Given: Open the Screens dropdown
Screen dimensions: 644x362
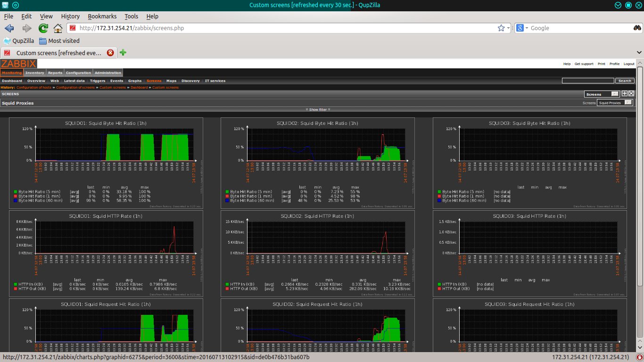Looking at the screenshot, I should pyautogui.click(x=602, y=94).
